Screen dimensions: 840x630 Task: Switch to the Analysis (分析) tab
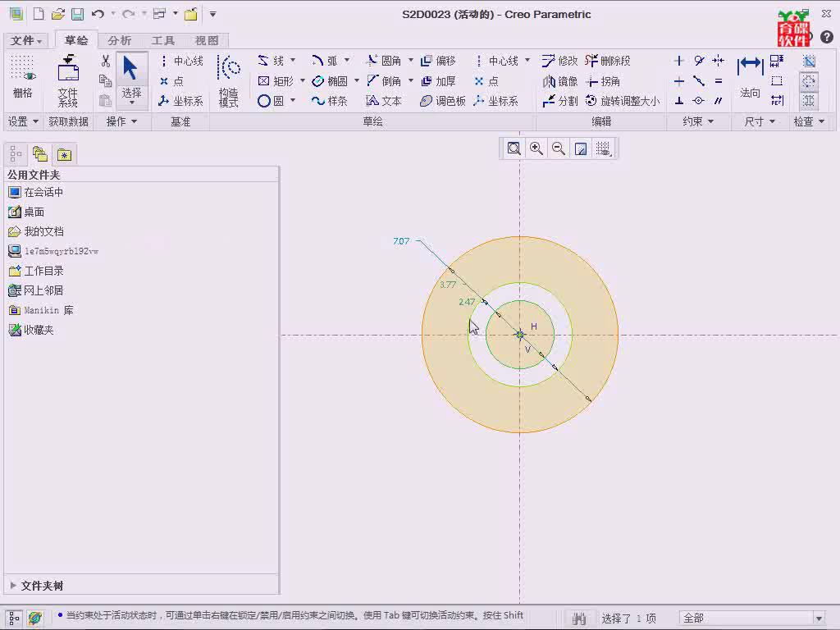[x=119, y=40]
